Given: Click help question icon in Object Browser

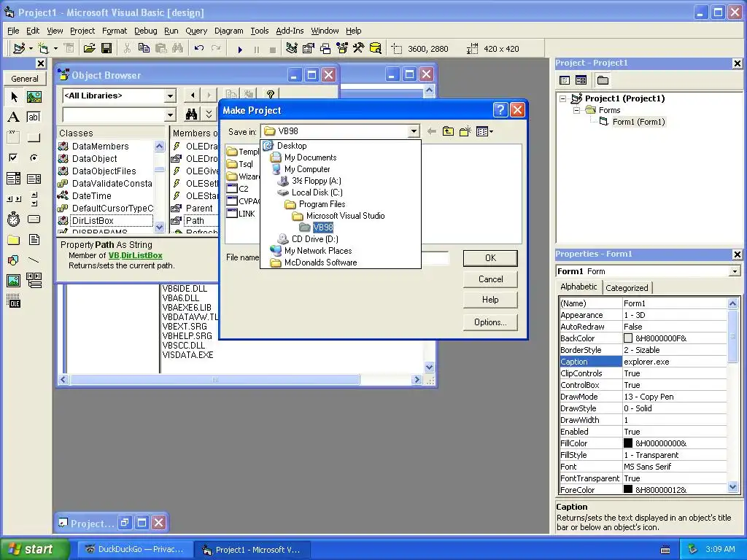Looking at the screenshot, I should click(x=270, y=94).
